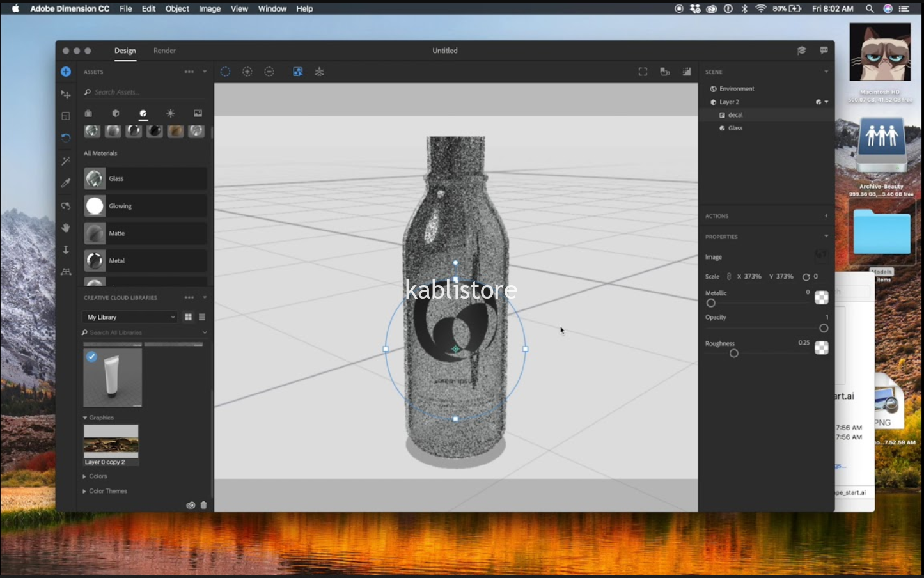
Task: Select the Sampler eyedropper tool
Action: [x=66, y=183]
